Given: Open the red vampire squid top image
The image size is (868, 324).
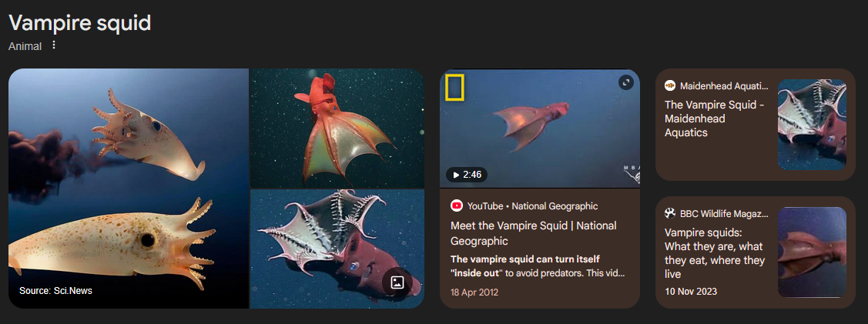Looking at the screenshot, I should tap(337, 129).
